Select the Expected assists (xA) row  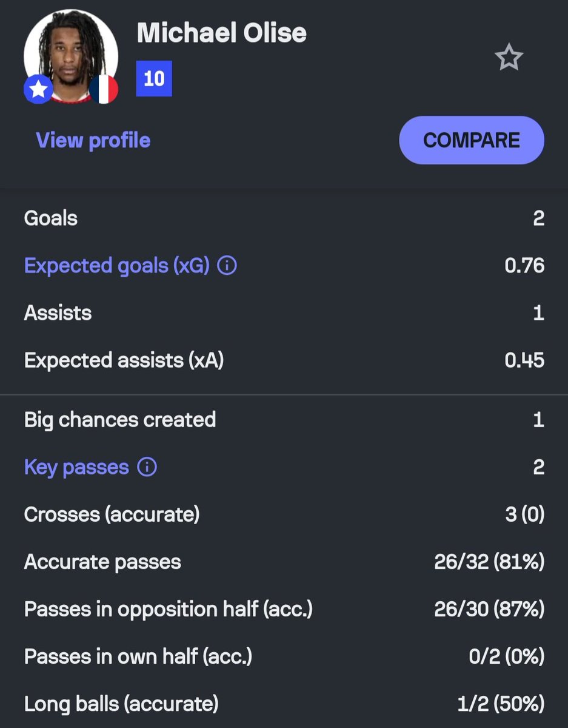point(284,360)
